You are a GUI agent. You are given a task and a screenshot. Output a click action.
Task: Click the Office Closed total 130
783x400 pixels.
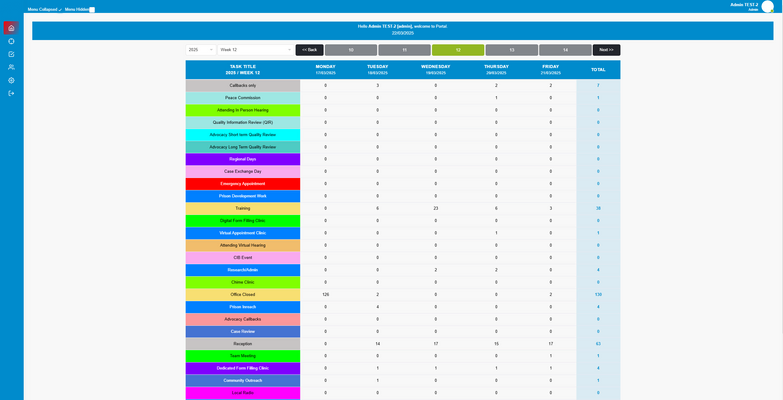[x=598, y=295]
